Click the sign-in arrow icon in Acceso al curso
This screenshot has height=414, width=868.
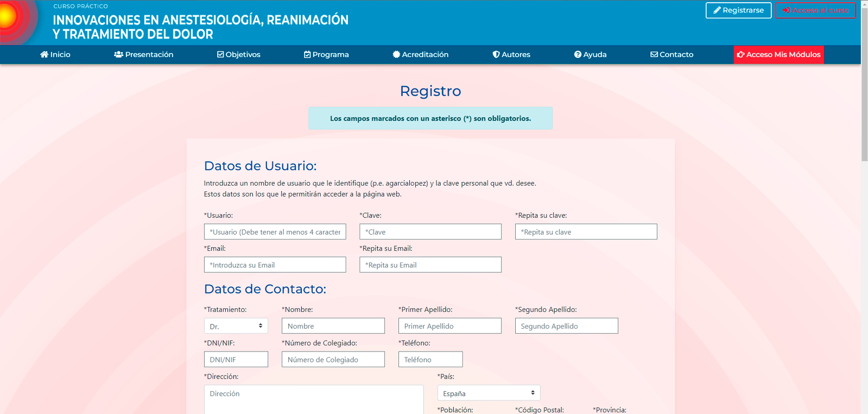(787, 10)
